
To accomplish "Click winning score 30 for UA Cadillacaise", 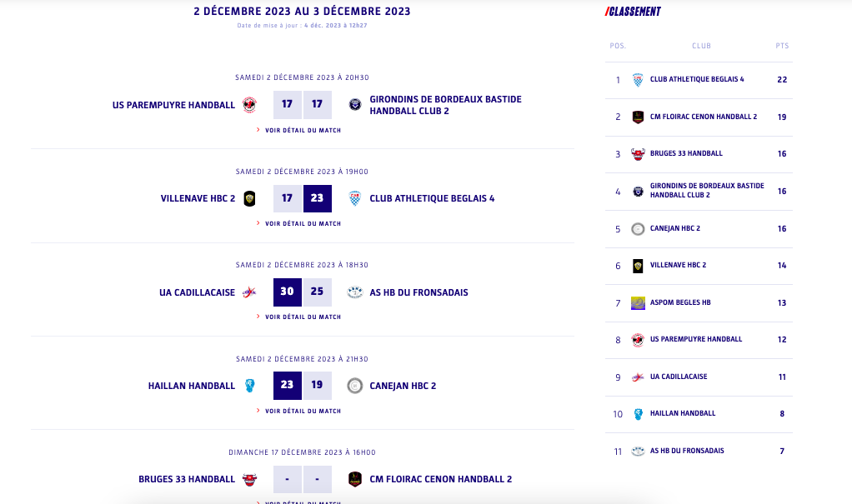I will pos(287,292).
